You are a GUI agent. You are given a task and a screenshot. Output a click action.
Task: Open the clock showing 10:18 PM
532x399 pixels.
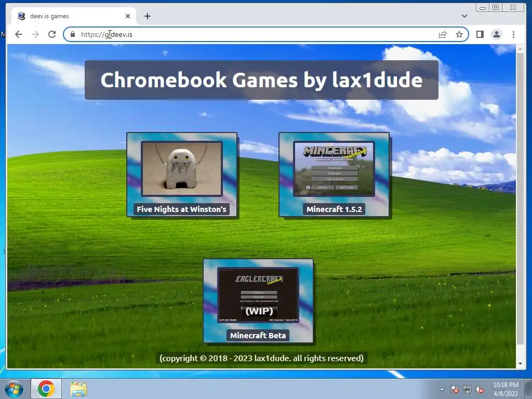point(506,389)
